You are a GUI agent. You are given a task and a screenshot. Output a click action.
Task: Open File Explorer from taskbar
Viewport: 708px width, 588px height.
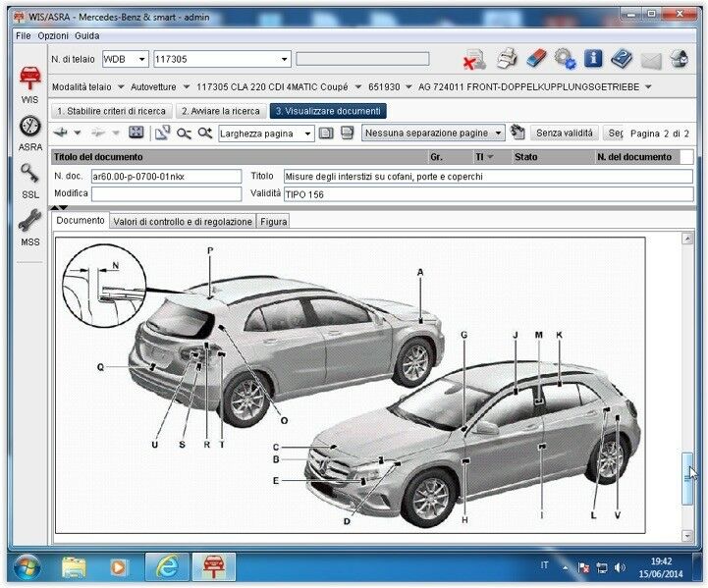(74, 566)
